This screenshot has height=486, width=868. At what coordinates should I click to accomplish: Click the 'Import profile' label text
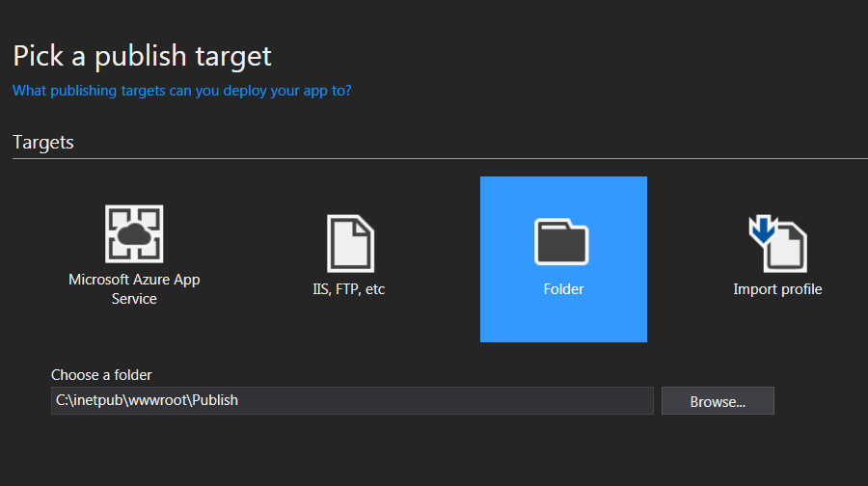(x=777, y=289)
